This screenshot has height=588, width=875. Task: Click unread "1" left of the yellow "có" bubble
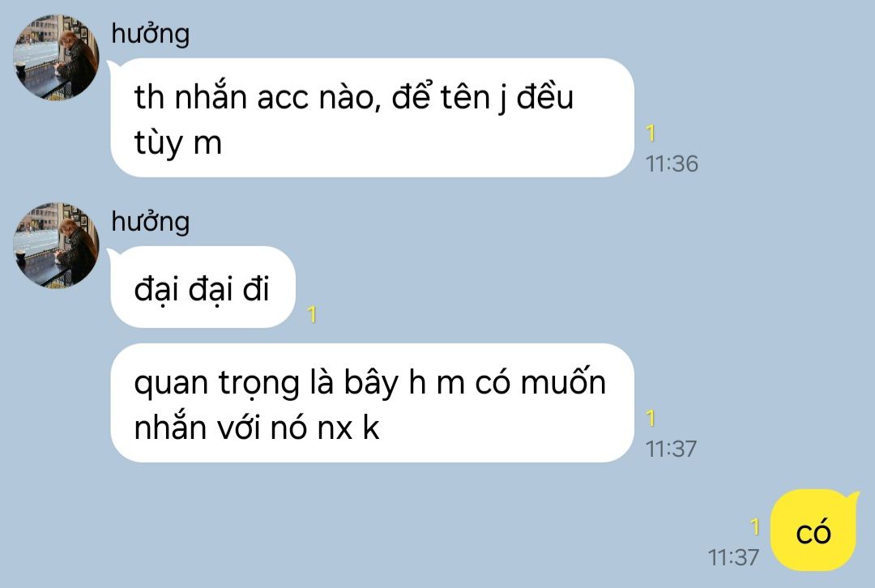pos(754,526)
